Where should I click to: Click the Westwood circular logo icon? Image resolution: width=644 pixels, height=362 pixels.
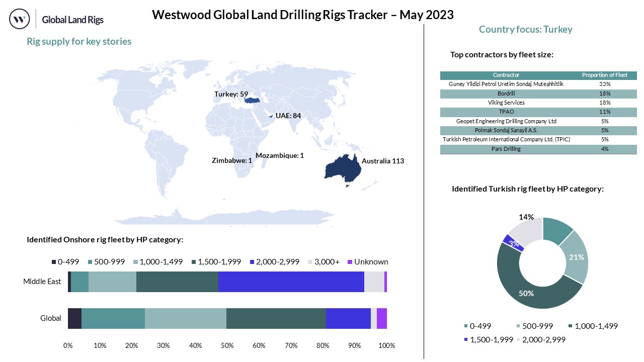pyautogui.click(x=20, y=19)
